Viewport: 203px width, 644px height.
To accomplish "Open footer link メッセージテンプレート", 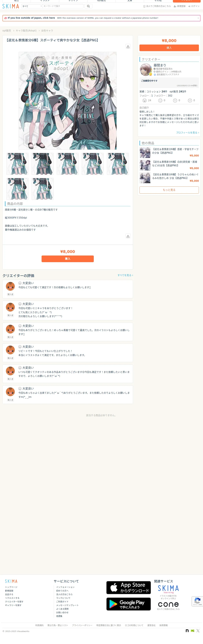I will pyautogui.click(x=67, y=605).
